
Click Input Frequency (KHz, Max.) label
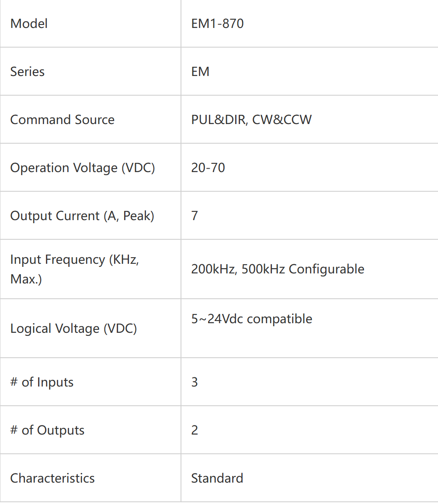click(x=75, y=269)
